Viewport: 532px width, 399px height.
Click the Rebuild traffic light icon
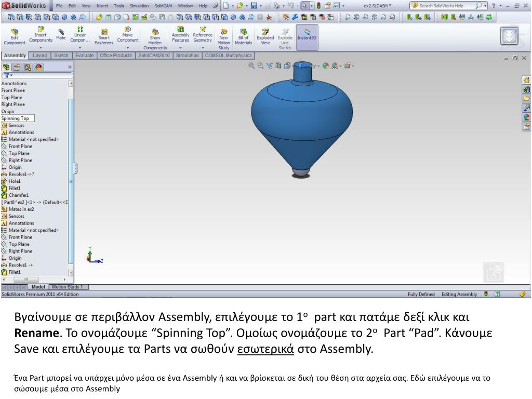[x=318, y=5]
